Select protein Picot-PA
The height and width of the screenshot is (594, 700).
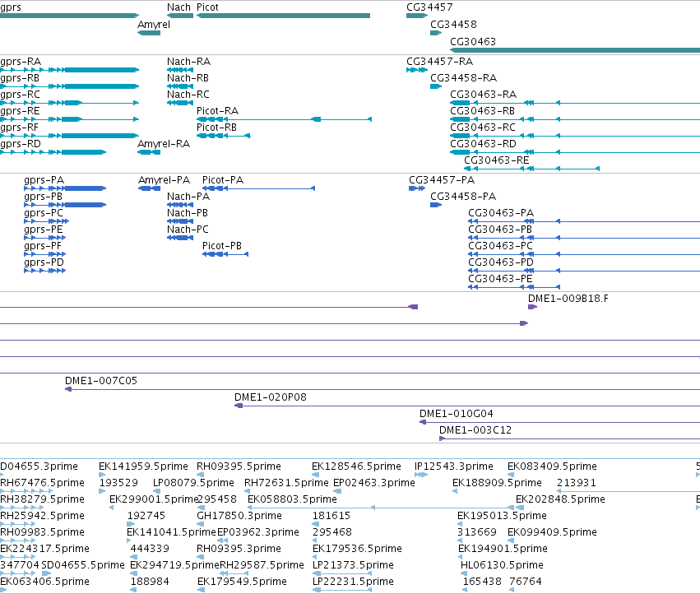[258, 188]
